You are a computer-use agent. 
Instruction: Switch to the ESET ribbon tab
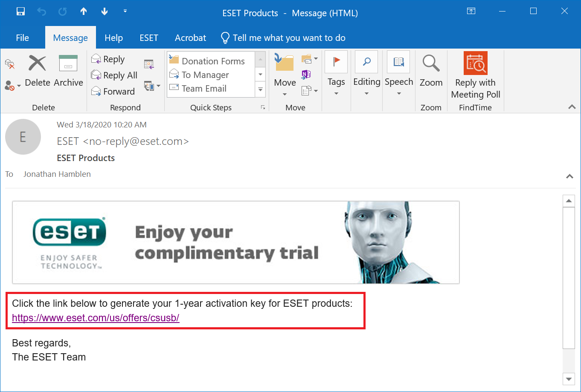point(149,38)
